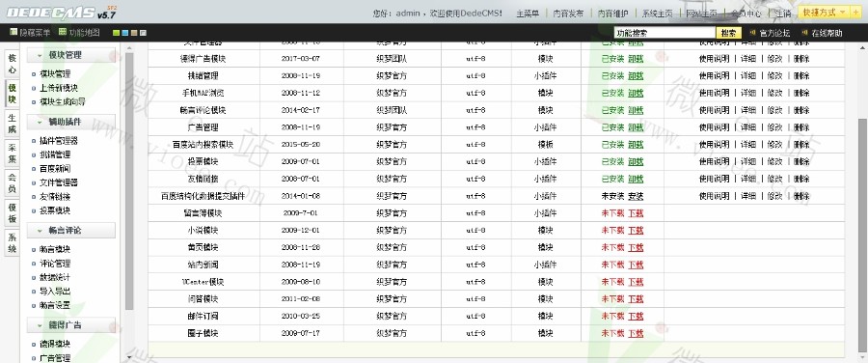Collapse the 模块管理 sidebar section

70,55
